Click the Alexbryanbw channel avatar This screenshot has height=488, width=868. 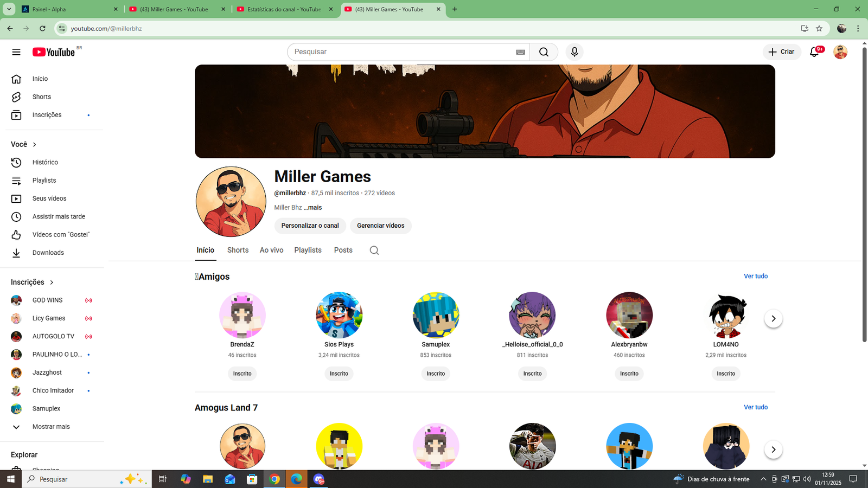pos(629,315)
